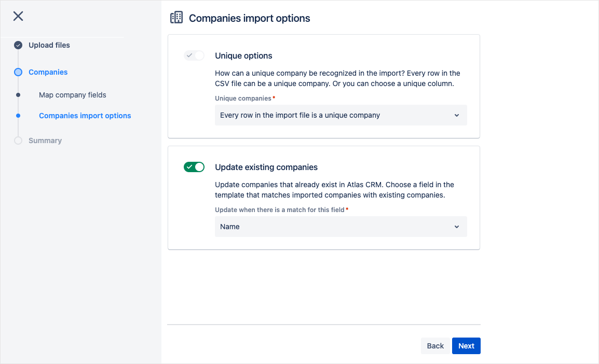This screenshot has height=364, width=599.
Task: Go to the Upload files step
Action: [49, 45]
